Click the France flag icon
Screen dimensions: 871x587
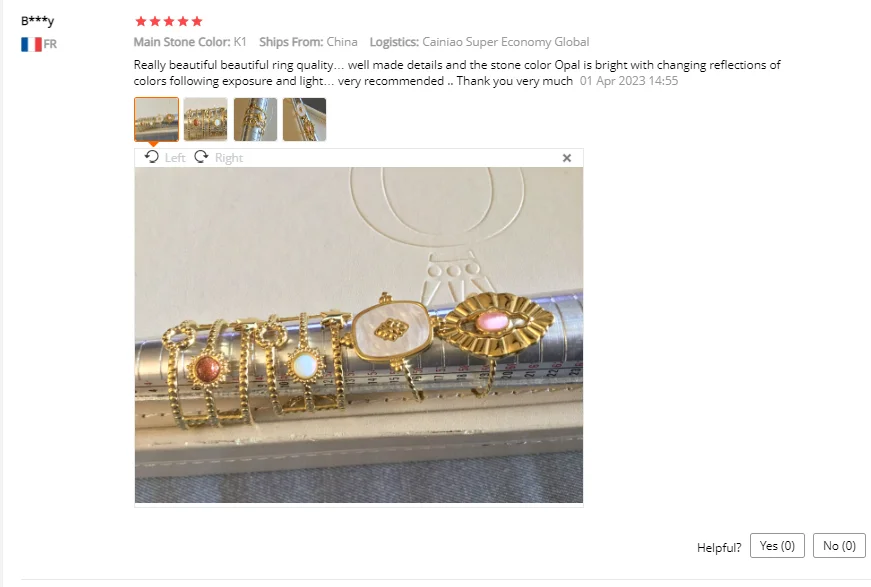31,44
